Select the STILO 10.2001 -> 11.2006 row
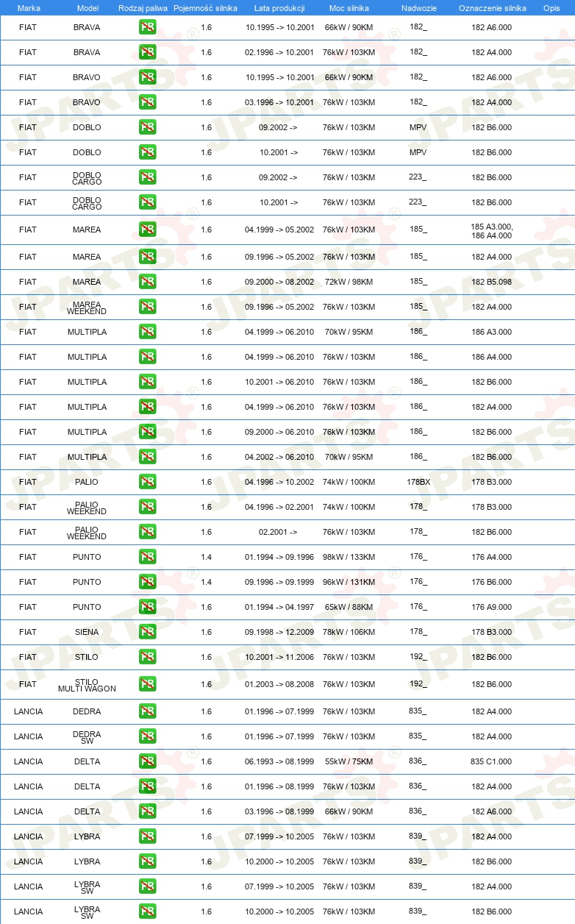575x924 pixels. [x=287, y=657]
